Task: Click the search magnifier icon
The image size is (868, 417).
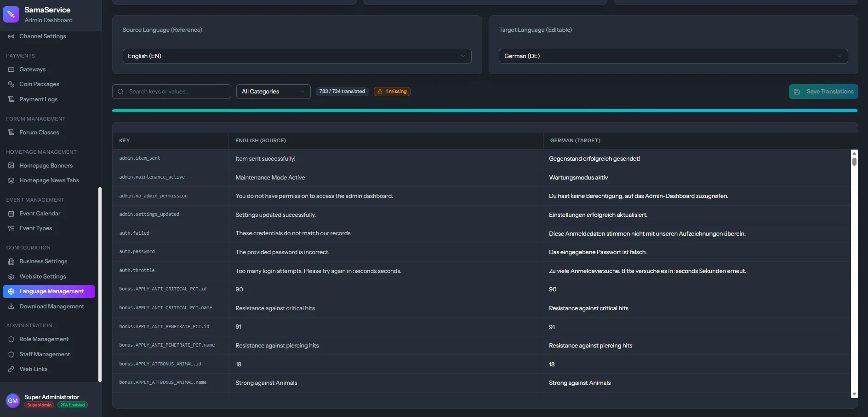Action: tap(120, 92)
